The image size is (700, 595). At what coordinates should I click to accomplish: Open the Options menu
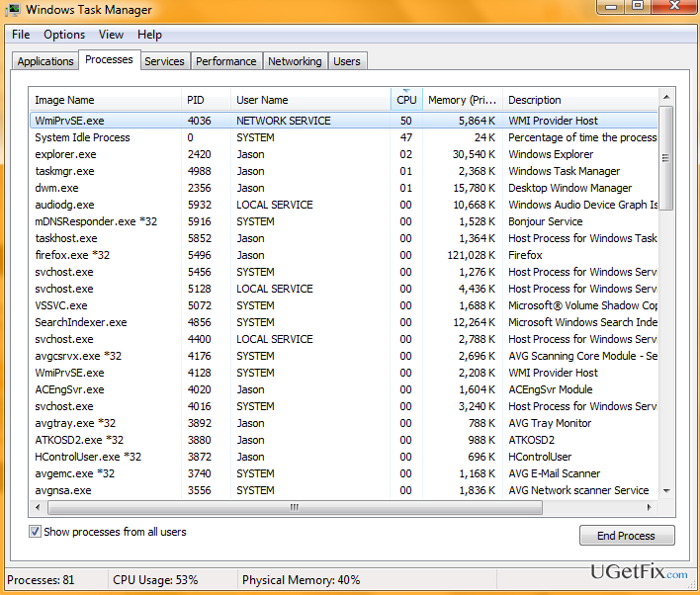point(64,35)
